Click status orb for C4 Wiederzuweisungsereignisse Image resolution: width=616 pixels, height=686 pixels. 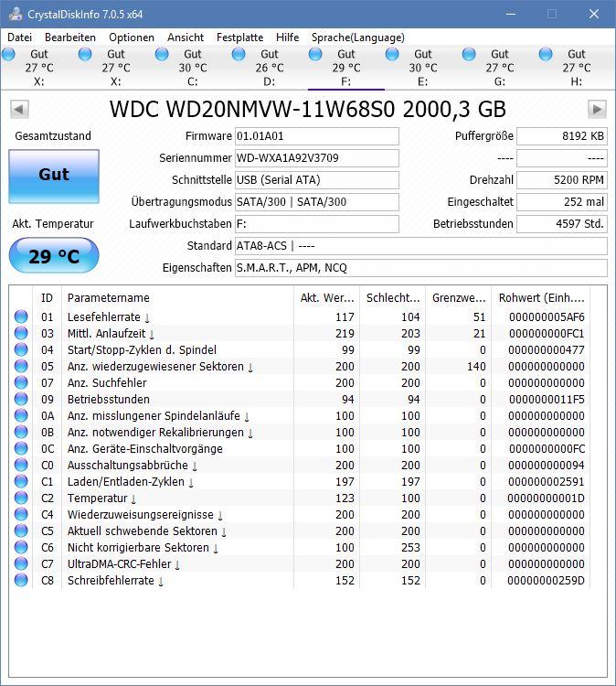(21, 514)
